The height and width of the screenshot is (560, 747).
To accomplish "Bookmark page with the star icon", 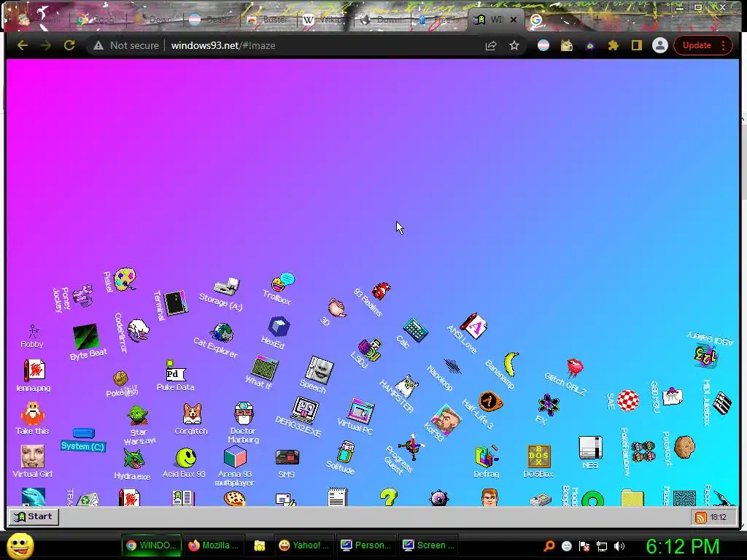I will coord(514,46).
